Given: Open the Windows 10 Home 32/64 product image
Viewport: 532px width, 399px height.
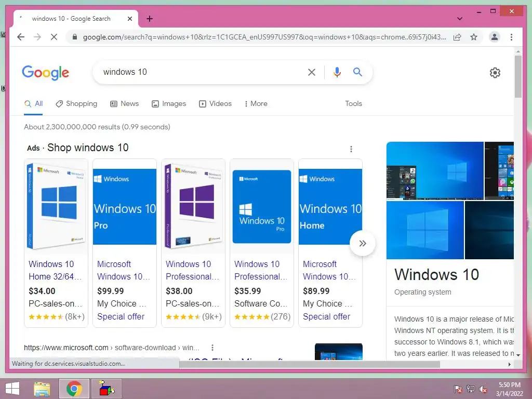Looking at the screenshot, I should pos(56,206).
